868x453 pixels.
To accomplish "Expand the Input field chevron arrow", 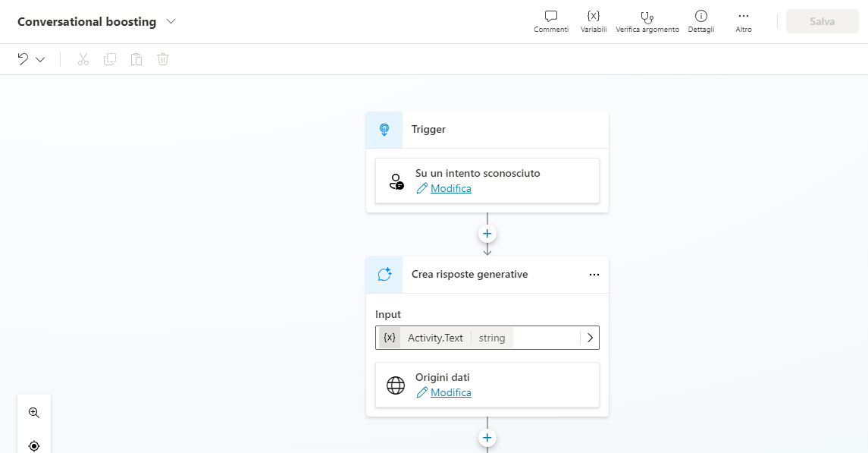I will 590,338.
